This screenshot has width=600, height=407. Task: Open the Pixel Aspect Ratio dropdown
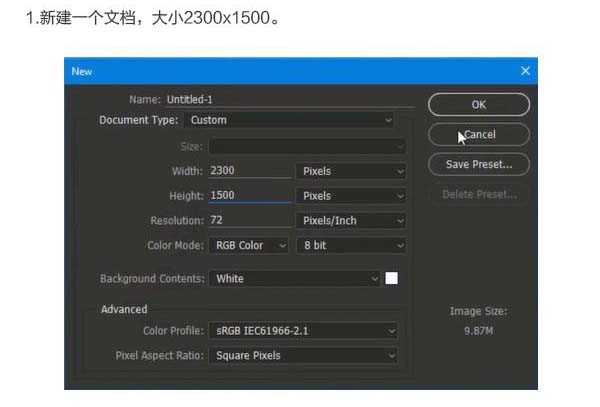coord(303,355)
